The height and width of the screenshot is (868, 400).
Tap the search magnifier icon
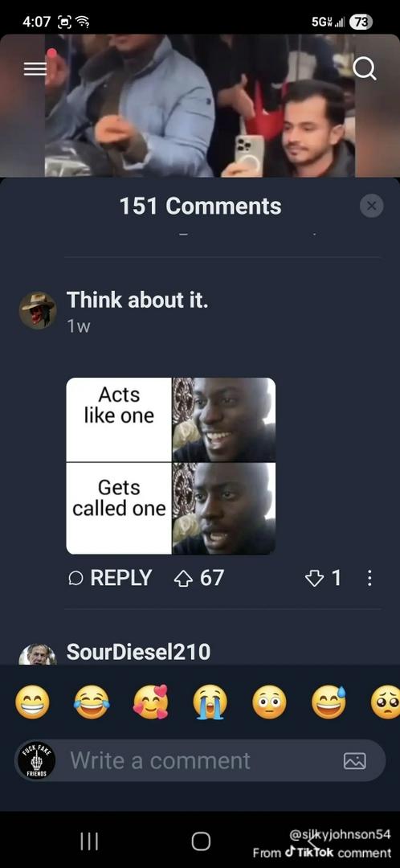click(365, 69)
